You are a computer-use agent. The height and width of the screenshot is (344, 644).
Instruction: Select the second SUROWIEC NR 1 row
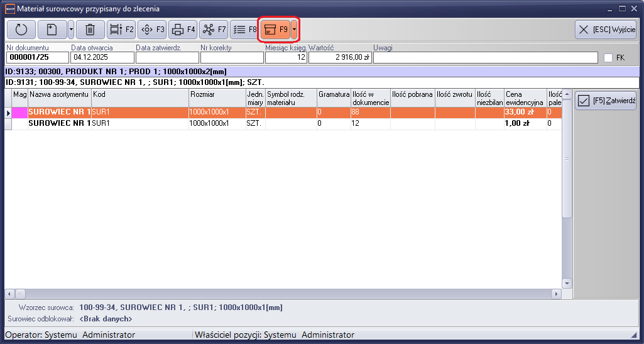[x=60, y=124]
